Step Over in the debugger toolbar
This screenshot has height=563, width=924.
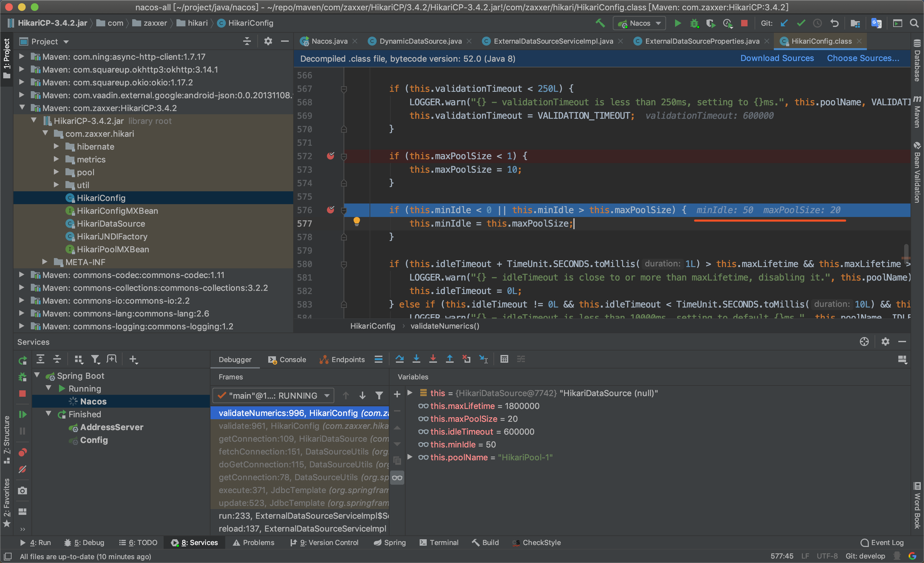[x=400, y=359]
